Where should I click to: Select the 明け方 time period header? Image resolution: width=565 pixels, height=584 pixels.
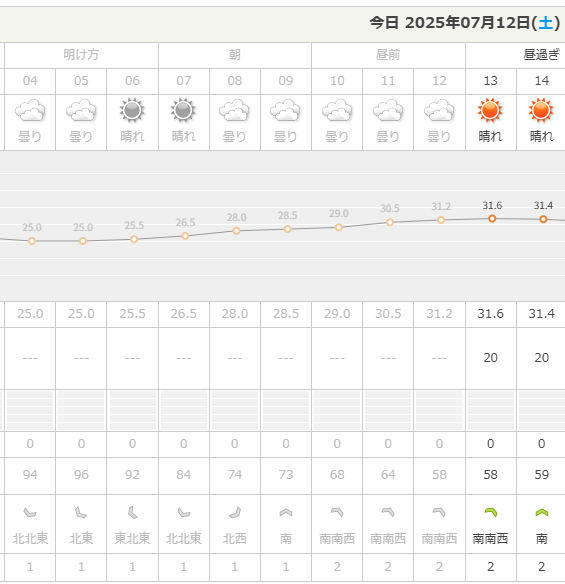(x=81, y=55)
